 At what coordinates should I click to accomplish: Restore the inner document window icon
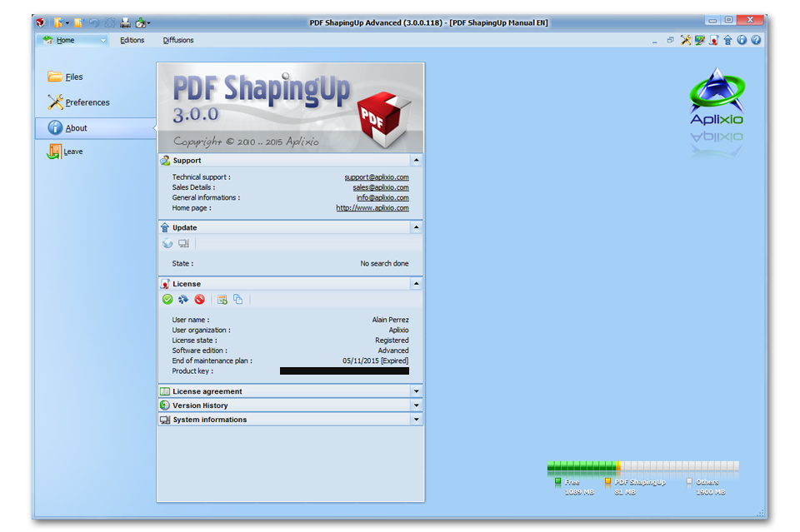click(x=670, y=40)
